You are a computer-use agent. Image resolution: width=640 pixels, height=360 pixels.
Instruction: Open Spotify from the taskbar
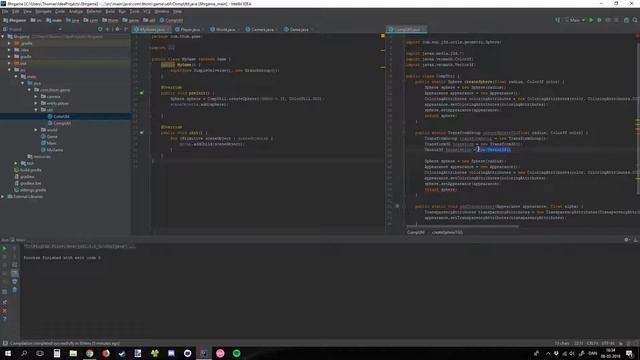[236, 353]
